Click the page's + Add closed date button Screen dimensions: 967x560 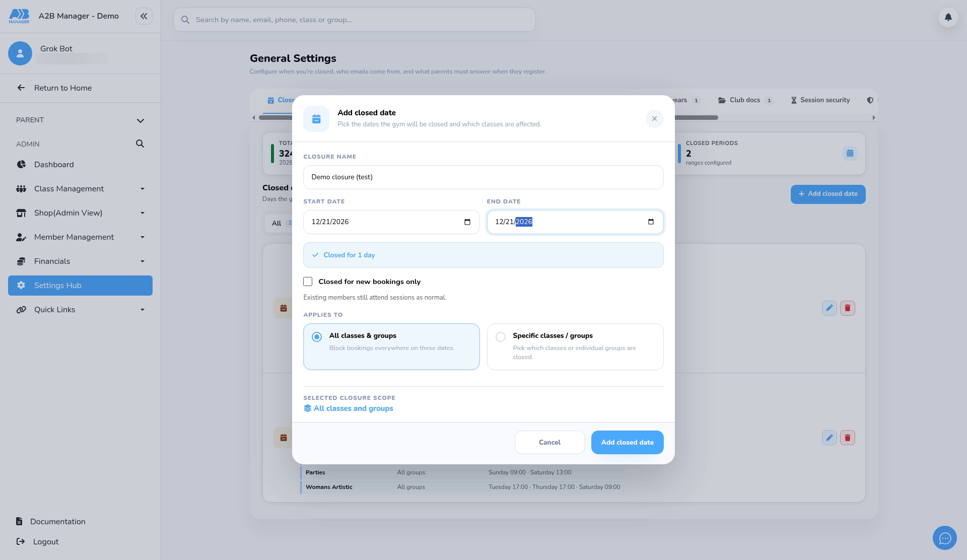828,194
